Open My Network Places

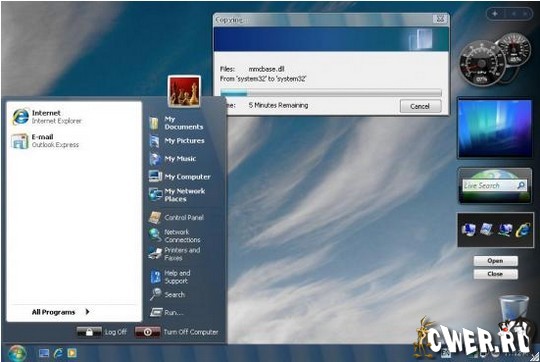coord(177,195)
